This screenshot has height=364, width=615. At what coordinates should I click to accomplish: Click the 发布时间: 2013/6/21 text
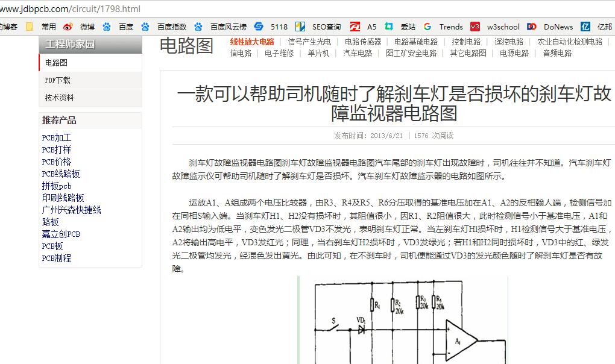[368, 136]
